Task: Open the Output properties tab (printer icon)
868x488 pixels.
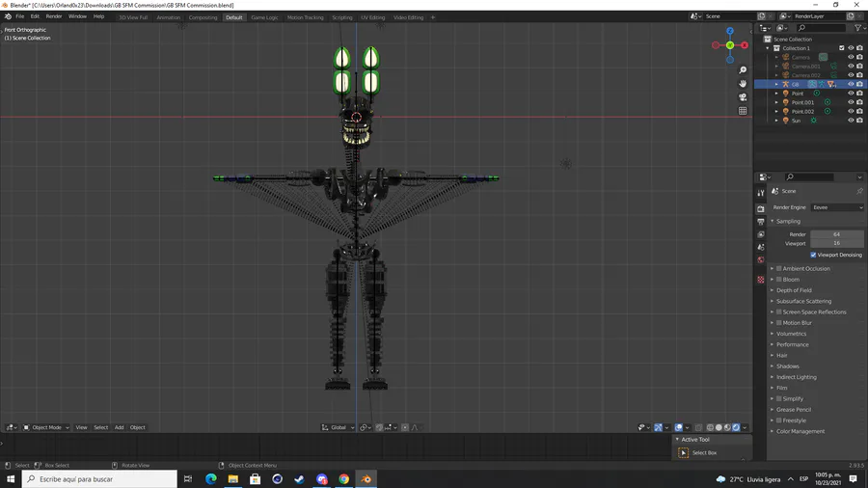Action: 761,221
